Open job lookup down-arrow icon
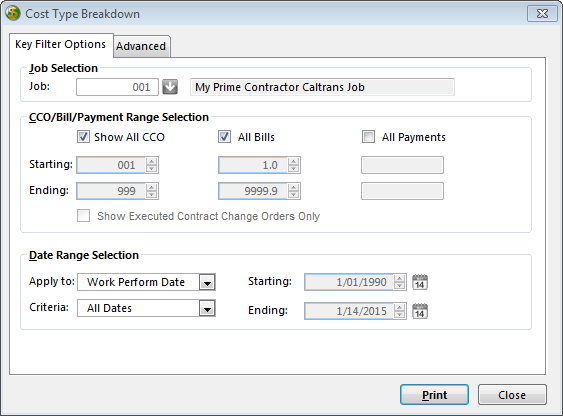563x416 pixels. [170, 87]
